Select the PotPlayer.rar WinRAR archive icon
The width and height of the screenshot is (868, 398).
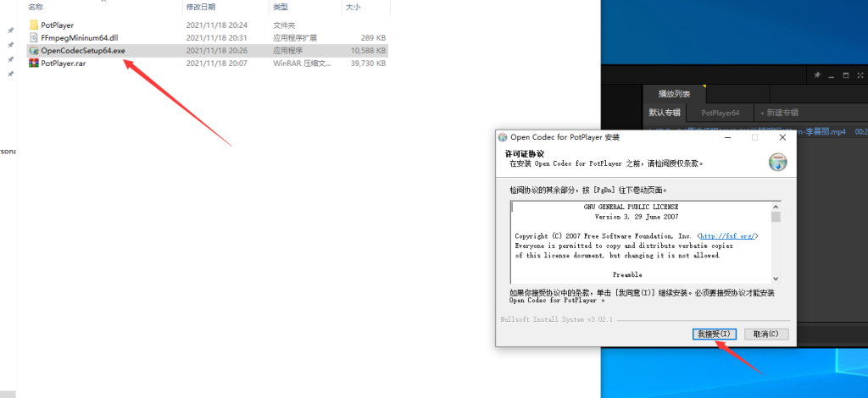(34, 63)
